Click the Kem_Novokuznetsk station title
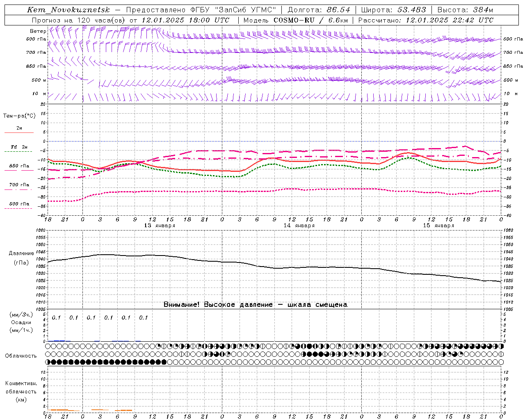The image size is (525, 420). [68, 10]
